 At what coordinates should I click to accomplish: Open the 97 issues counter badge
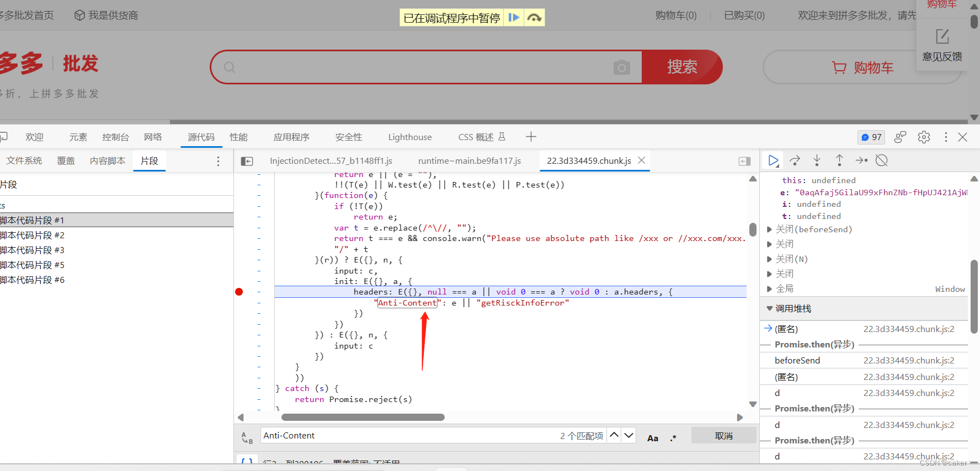871,137
